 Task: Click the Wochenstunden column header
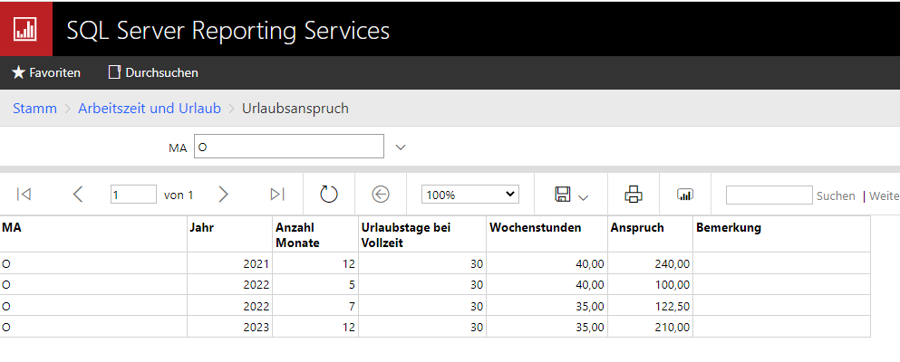coord(547,234)
